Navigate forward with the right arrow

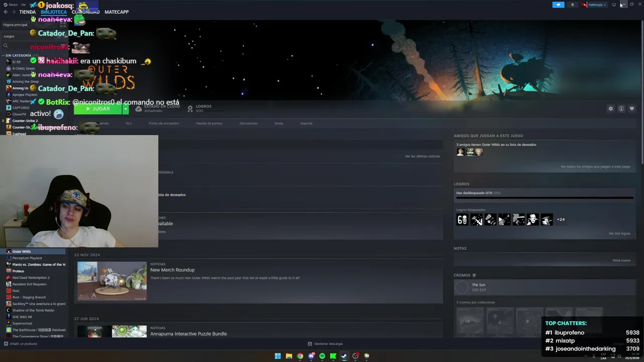13,12
